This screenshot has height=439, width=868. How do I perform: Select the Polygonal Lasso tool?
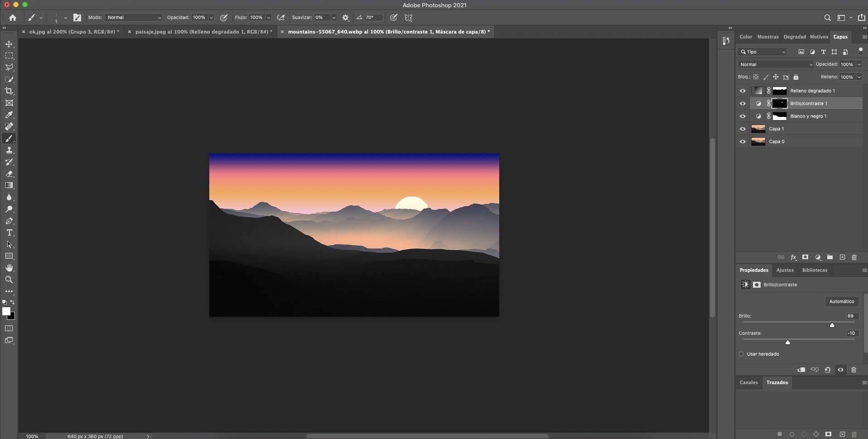click(9, 68)
